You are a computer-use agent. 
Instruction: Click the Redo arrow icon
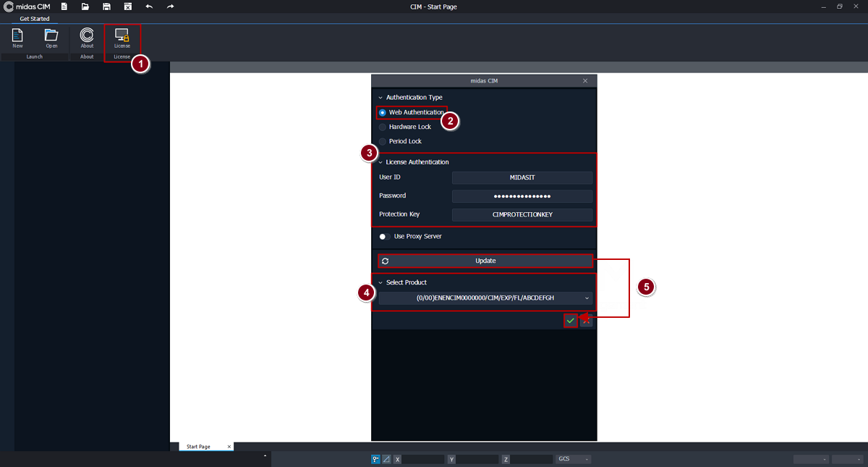(170, 7)
